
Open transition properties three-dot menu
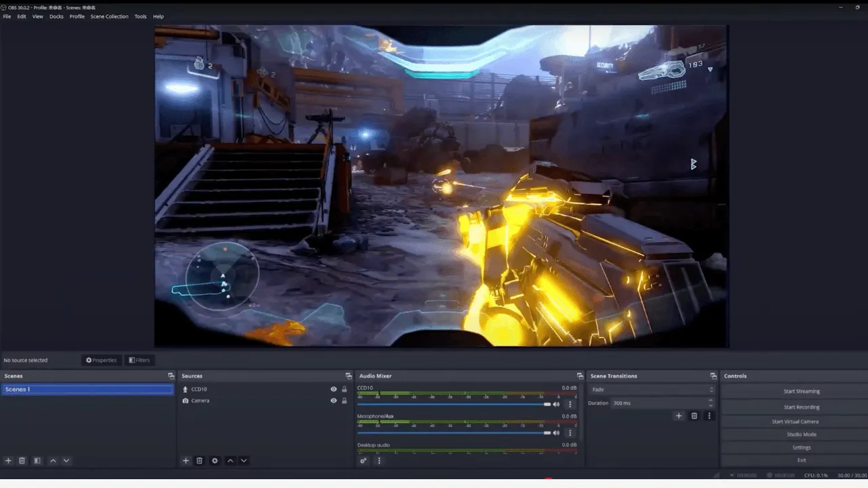point(709,415)
